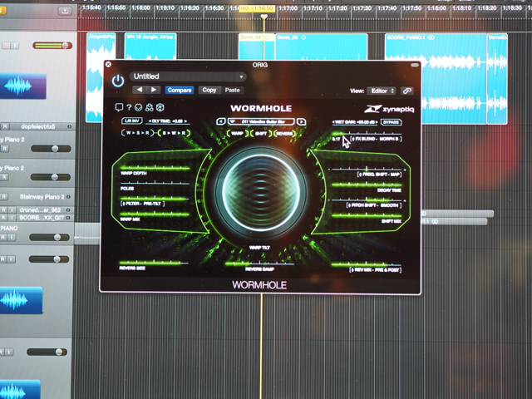
Task: Click the Reverb Damp slider
Action: point(259,264)
